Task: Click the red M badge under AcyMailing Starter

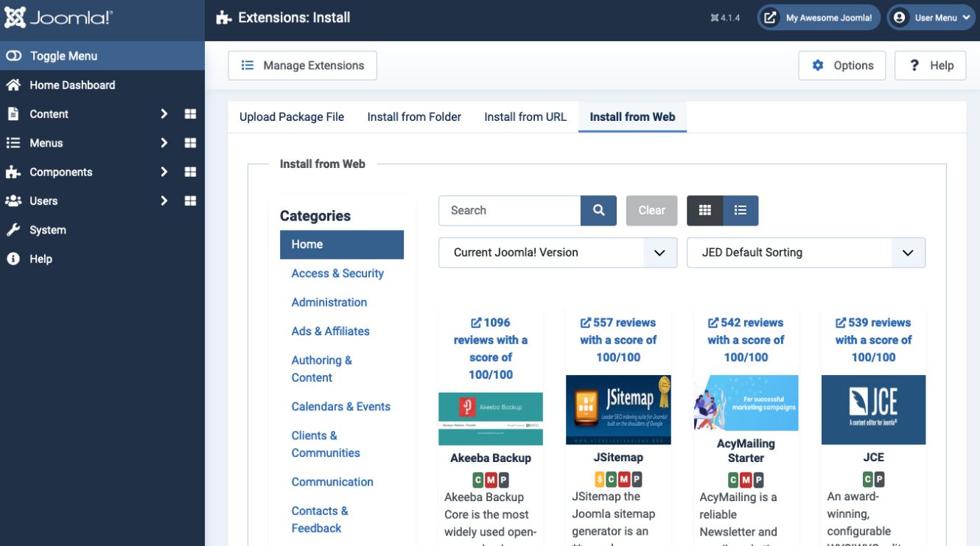Action: pos(746,480)
